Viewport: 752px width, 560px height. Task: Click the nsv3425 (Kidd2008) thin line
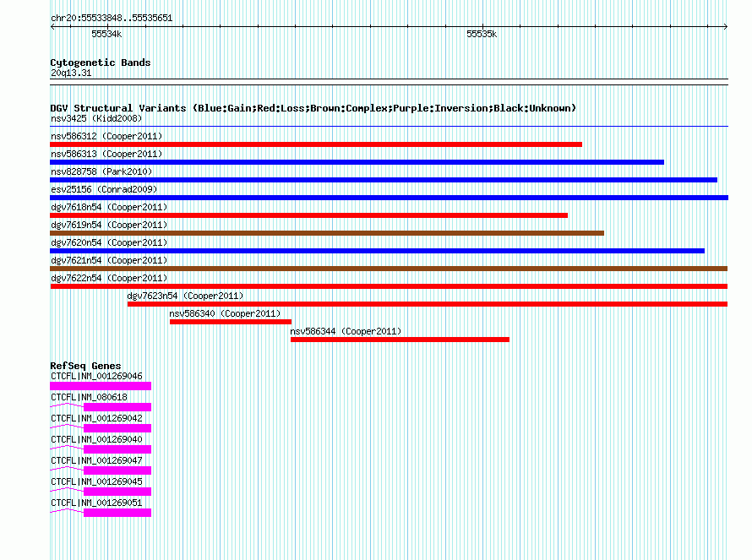pos(389,127)
